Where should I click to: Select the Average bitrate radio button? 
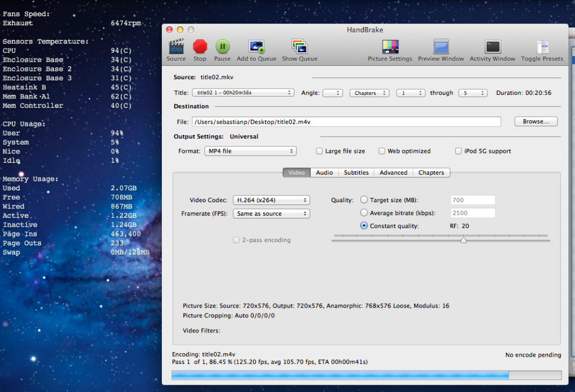pyautogui.click(x=364, y=213)
